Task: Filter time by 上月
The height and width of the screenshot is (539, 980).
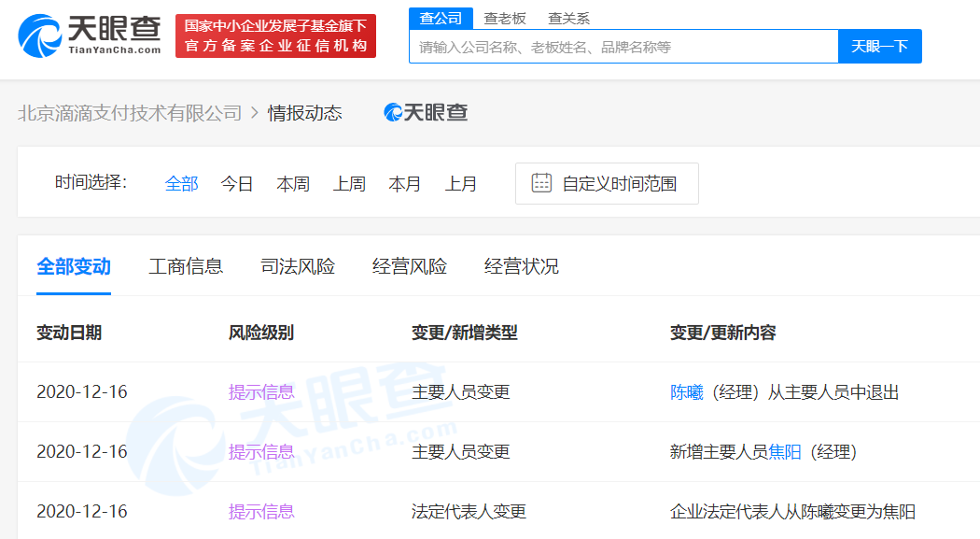Action: click(461, 184)
